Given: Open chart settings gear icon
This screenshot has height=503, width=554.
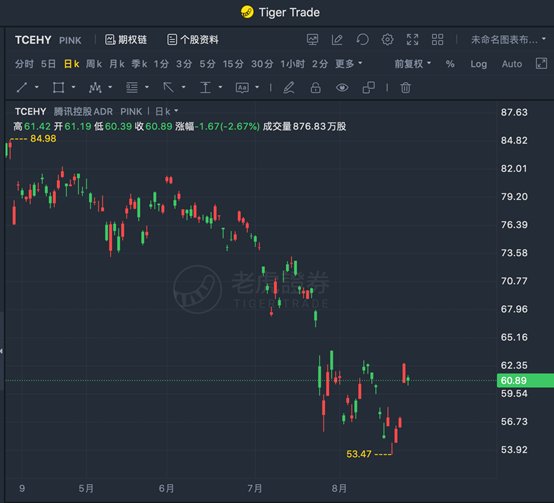Looking at the screenshot, I should [388, 40].
